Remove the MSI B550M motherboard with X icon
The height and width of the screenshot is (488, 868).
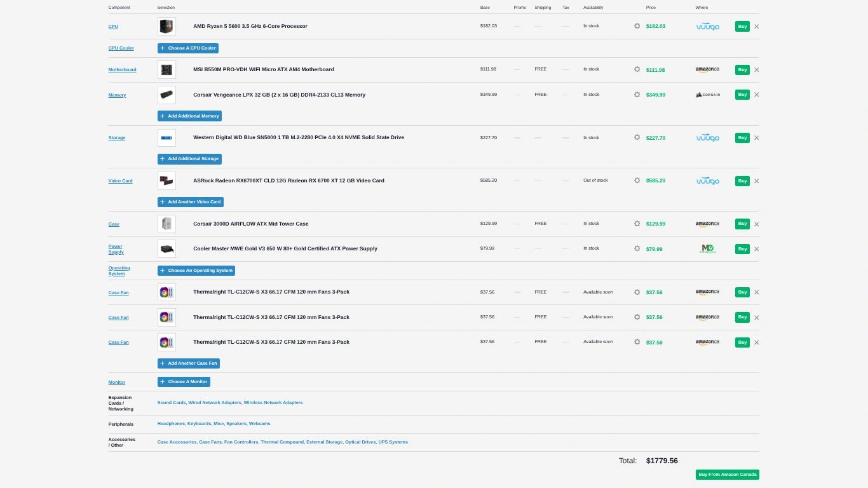pos(756,70)
